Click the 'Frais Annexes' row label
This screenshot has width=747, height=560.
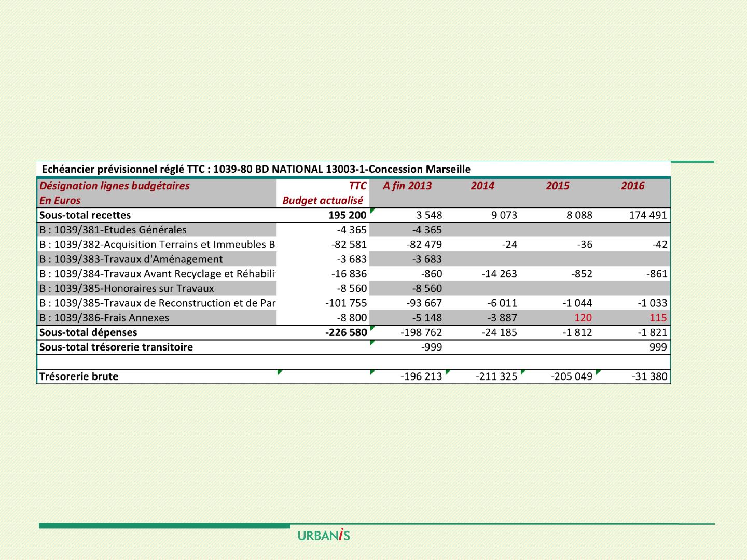pyautogui.click(x=104, y=318)
